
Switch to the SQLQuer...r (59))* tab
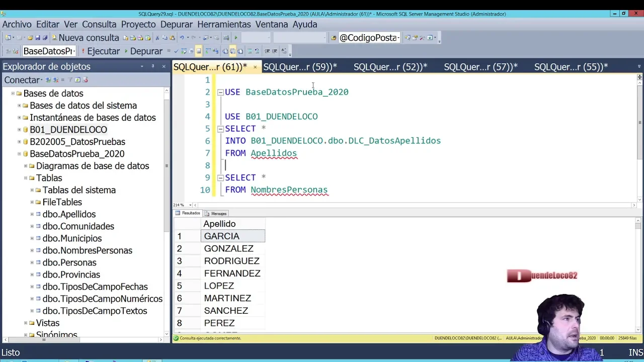click(x=300, y=67)
